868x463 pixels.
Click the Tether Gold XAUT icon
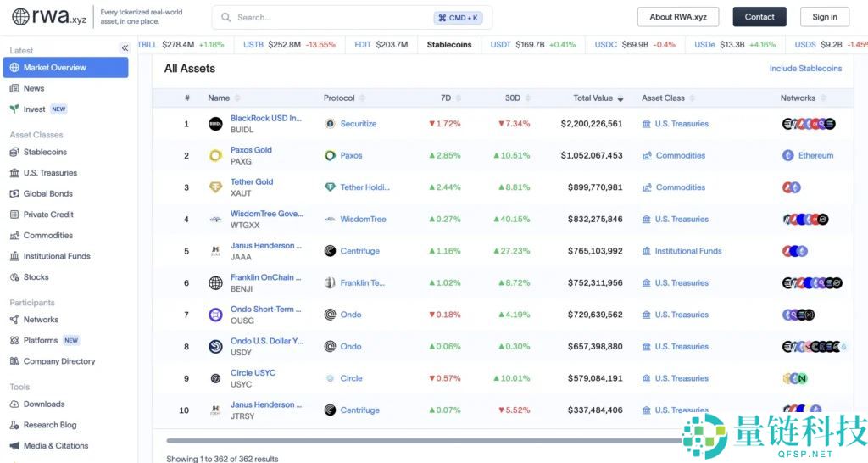pyautogui.click(x=215, y=187)
